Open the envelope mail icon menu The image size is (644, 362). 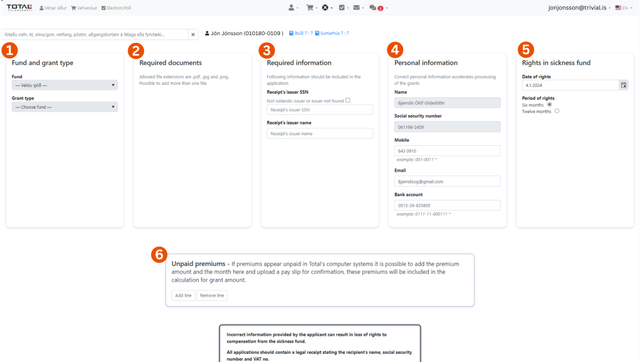coord(358,8)
